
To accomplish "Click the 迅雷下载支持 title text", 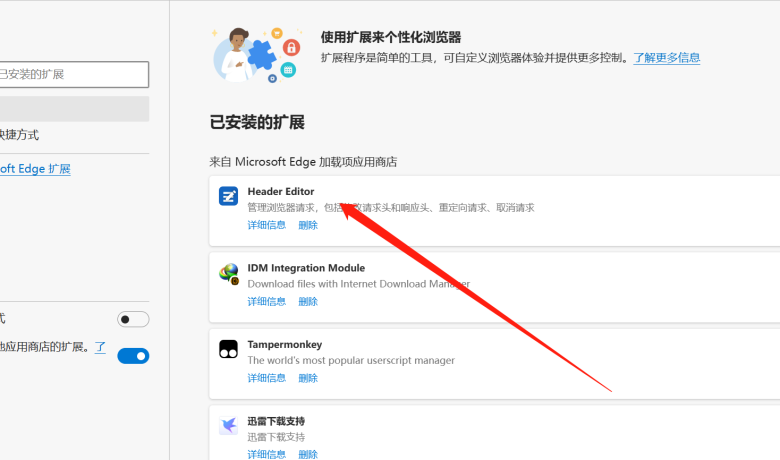I will (x=276, y=421).
